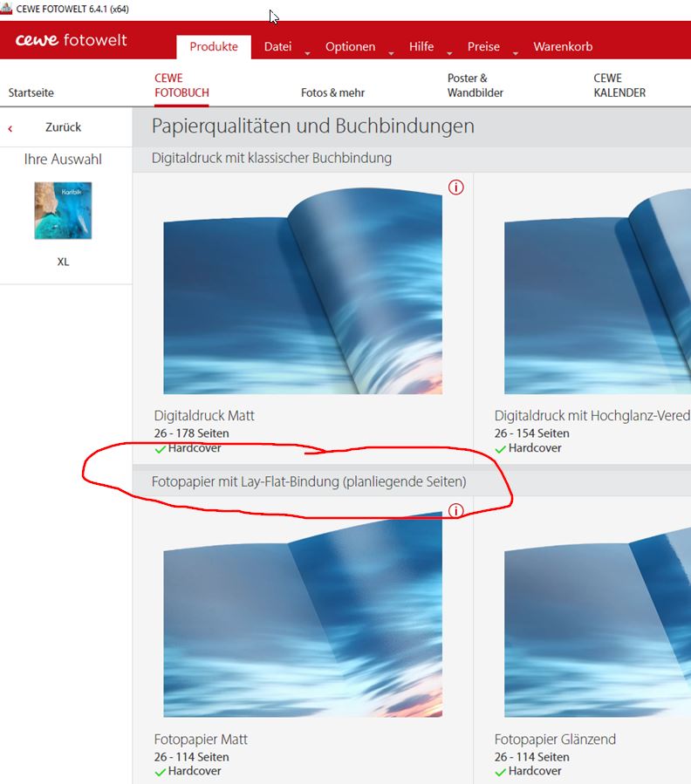This screenshot has width=691, height=784.
Task: Expand the Optionen dropdown arrow
Action: click(x=391, y=53)
